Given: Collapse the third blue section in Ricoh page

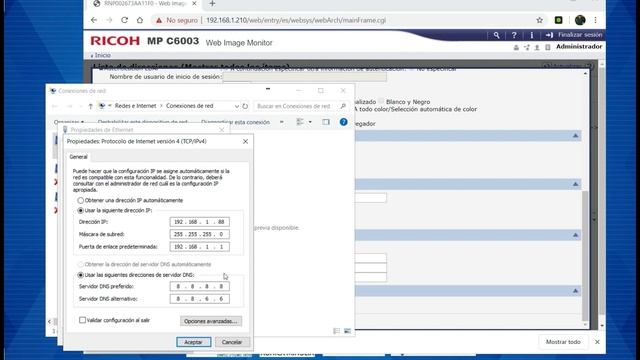Looking at the screenshot, I should click(575, 235).
